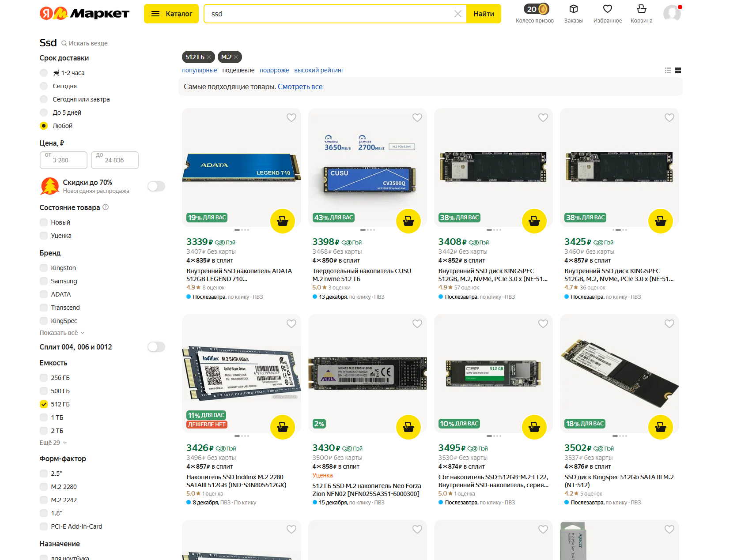Remove the 512 ГБ filter chip
The height and width of the screenshot is (560, 741).
click(x=209, y=57)
